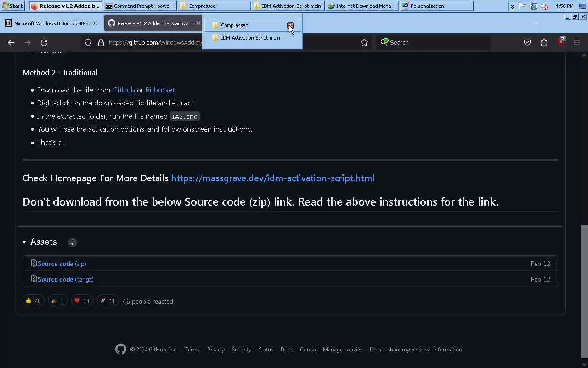
Task: Open muted volume tray icon
Action: click(x=544, y=6)
